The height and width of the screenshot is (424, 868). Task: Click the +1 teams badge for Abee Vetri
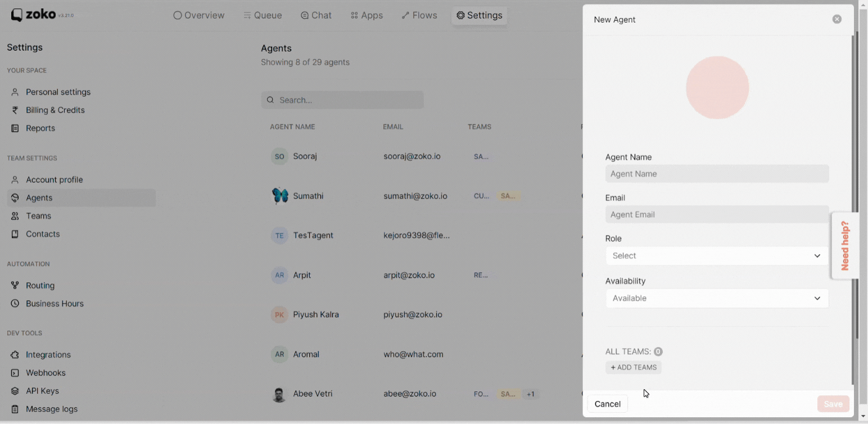(530, 394)
